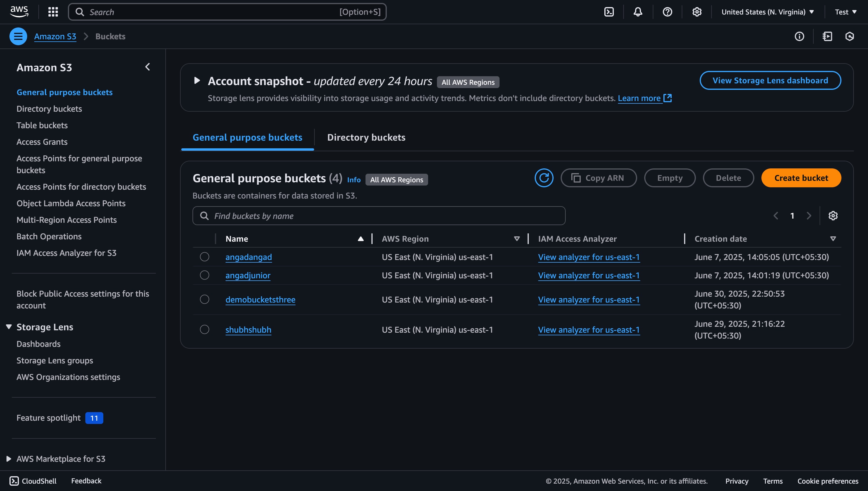Launch CloudShell from top bar icon
This screenshot has width=868, height=491.
tap(609, 12)
